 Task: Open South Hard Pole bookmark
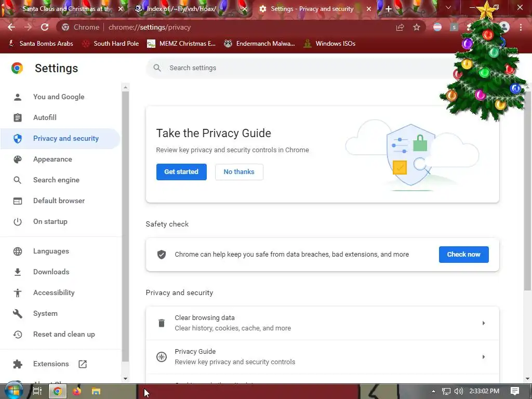(111, 44)
